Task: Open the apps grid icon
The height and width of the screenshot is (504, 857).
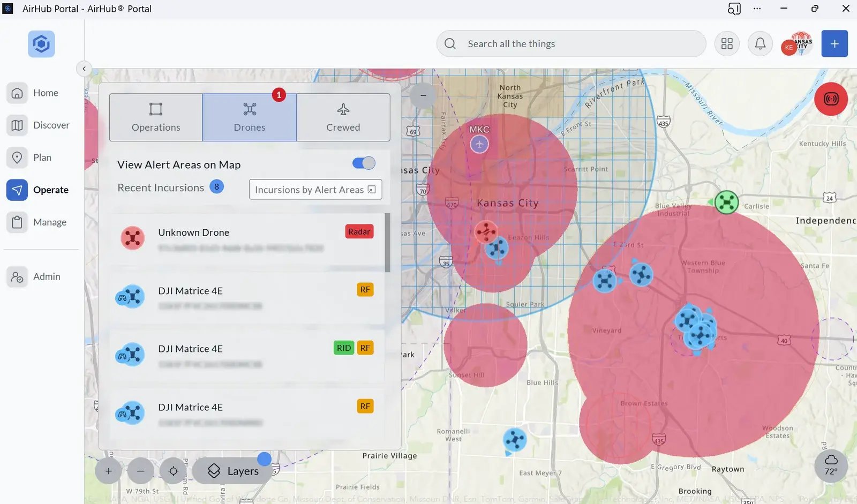Action: point(727,44)
